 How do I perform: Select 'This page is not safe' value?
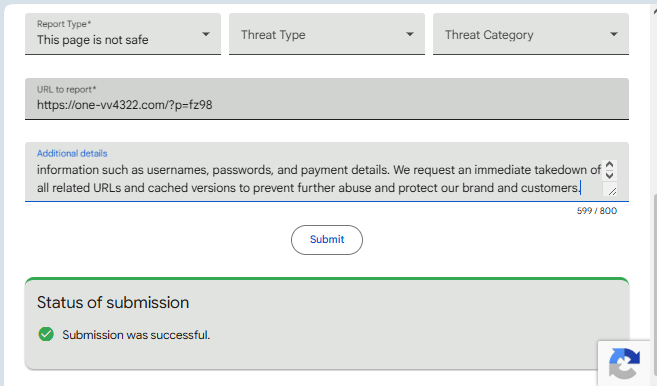pos(93,40)
